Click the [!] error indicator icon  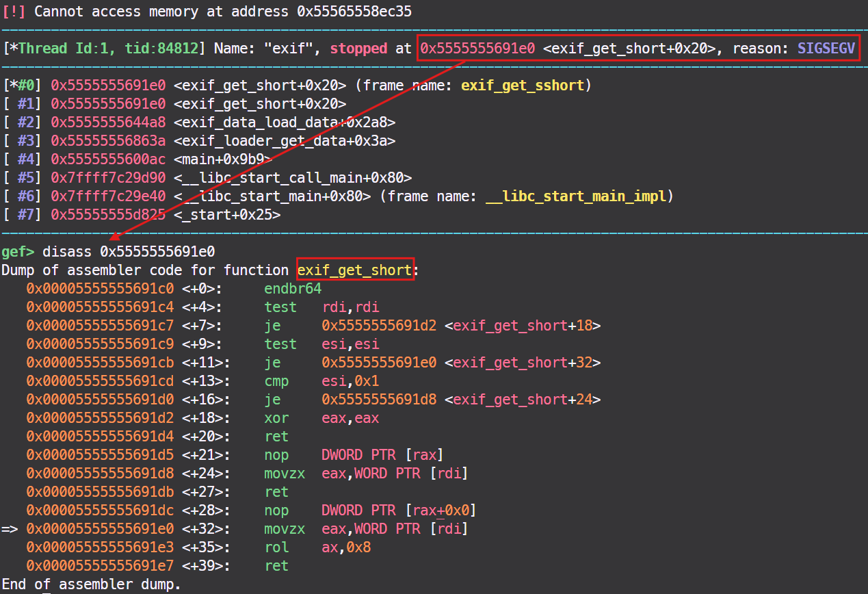point(15,11)
